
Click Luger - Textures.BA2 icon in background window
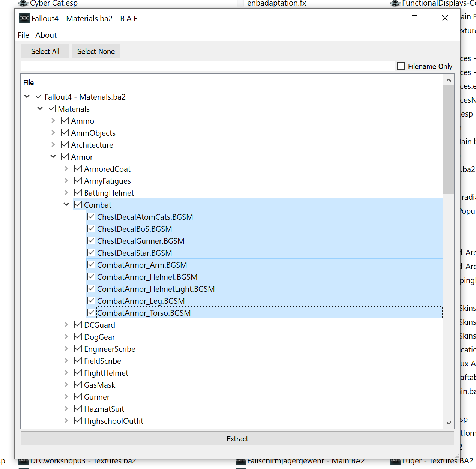396,461
